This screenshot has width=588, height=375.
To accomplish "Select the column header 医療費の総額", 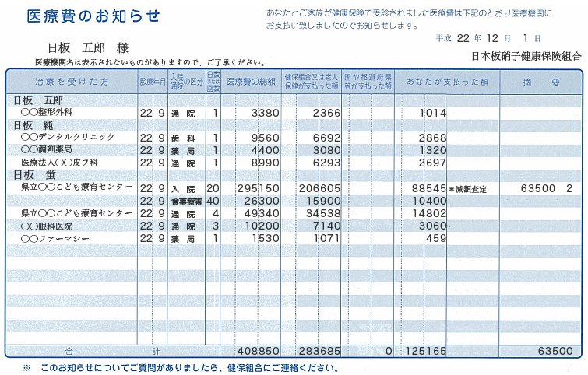I will (251, 82).
